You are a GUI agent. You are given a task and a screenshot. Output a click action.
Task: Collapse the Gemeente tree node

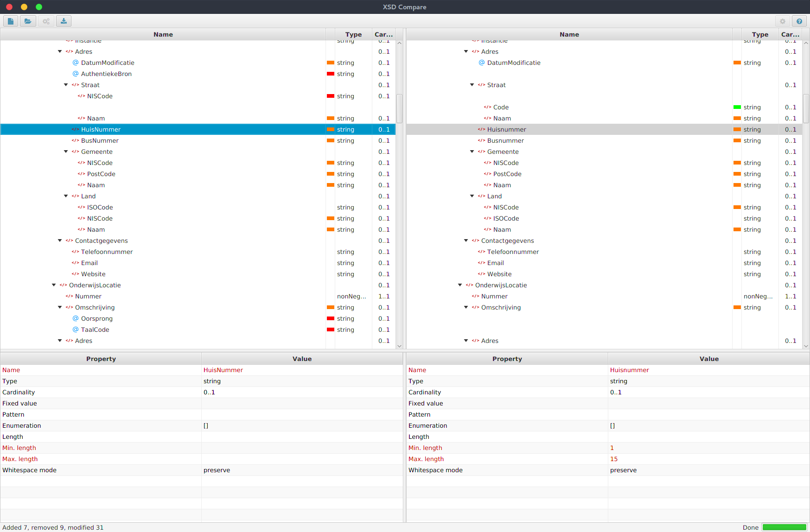click(x=65, y=152)
